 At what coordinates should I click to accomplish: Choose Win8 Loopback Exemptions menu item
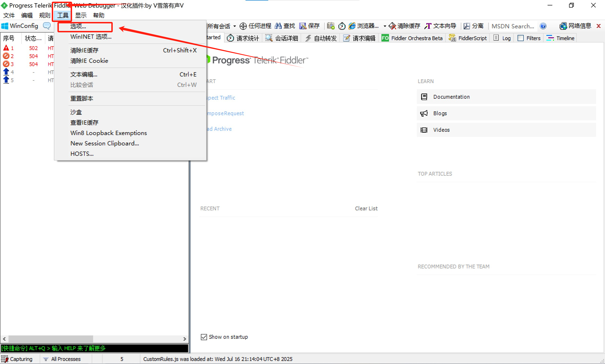click(x=130, y=133)
